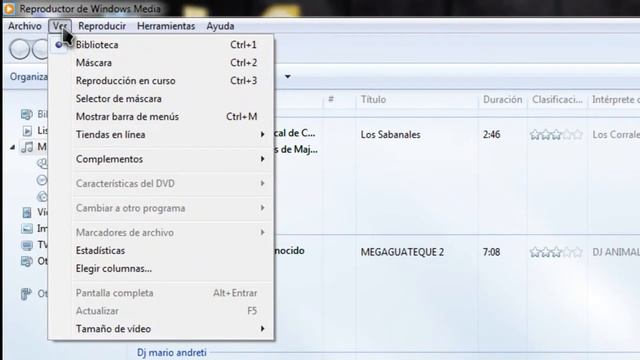Click the playlists icon in sidebar

point(27,131)
